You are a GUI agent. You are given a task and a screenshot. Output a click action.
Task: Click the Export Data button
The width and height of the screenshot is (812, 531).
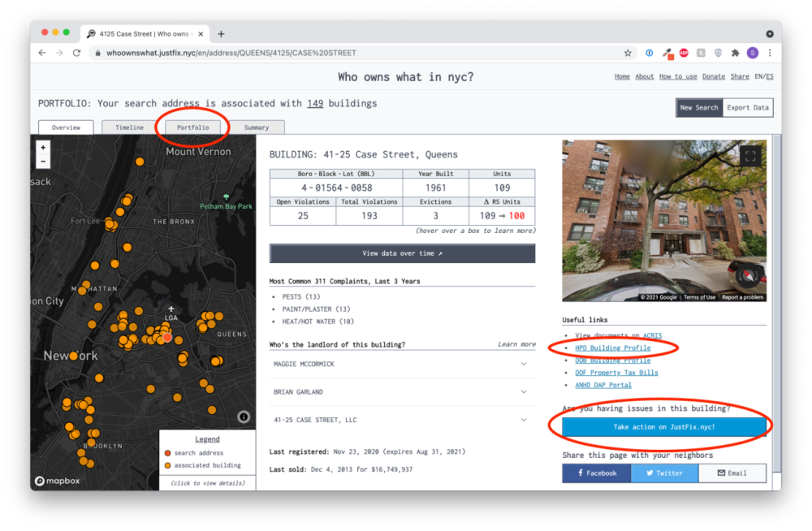coord(748,108)
